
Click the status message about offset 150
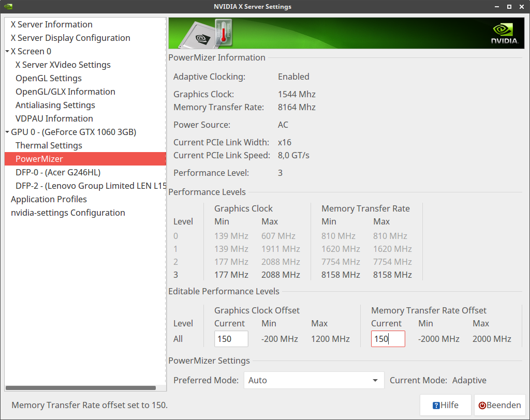tap(90, 405)
